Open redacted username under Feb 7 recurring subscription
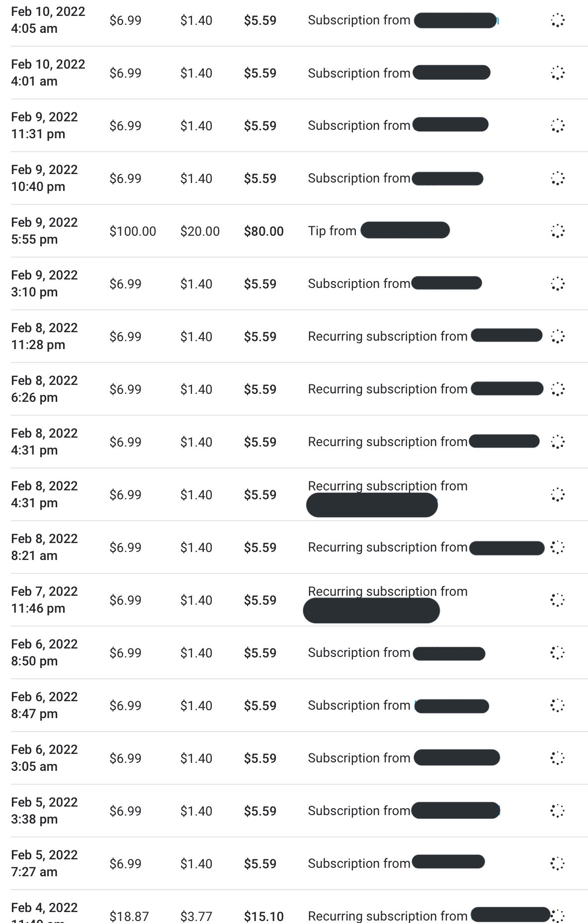The image size is (588, 923). (x=371, y=611)
